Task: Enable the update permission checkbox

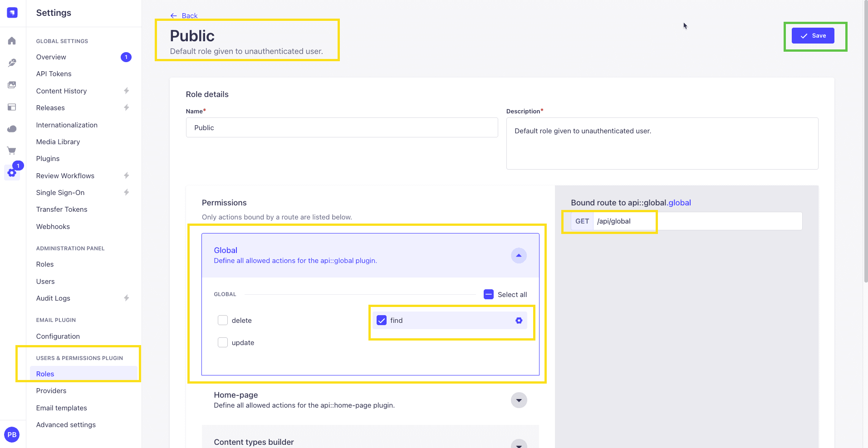Action: [223, 343]
